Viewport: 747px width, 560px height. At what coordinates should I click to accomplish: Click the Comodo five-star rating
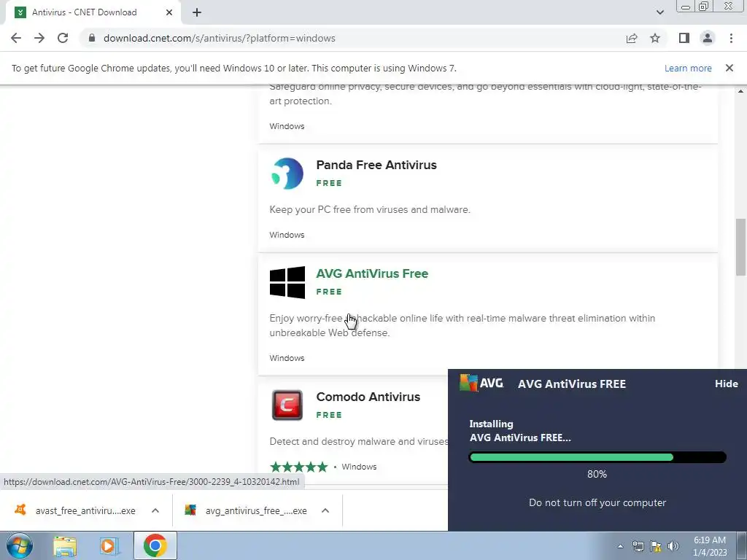pos(298,467)
